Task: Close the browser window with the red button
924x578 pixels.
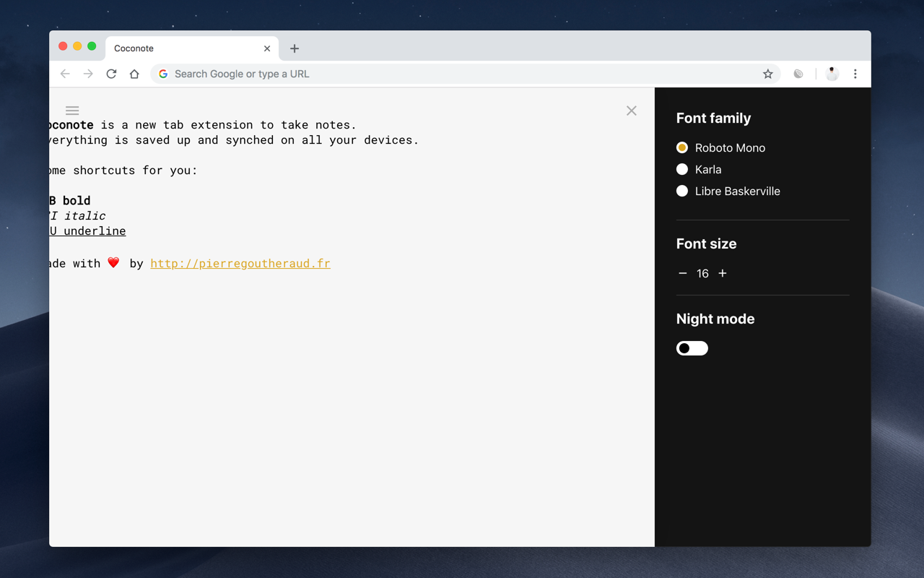Action: point(63,46)
